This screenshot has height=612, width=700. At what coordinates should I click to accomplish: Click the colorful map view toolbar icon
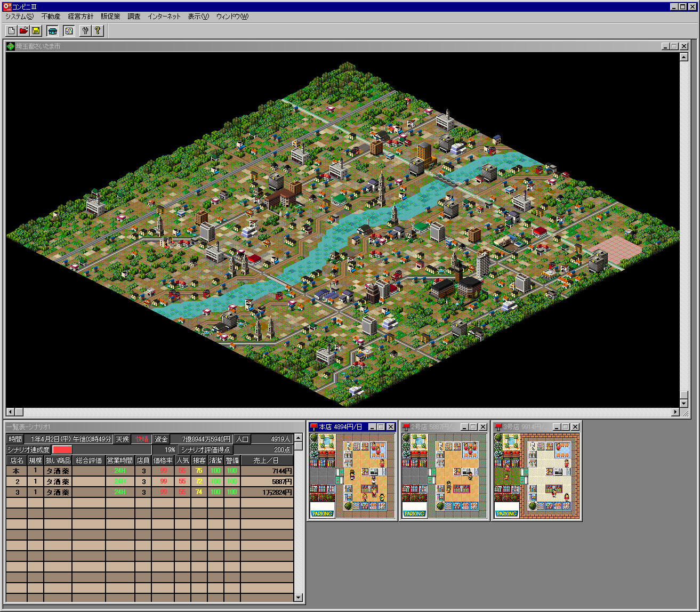click(x=69, y=31)
